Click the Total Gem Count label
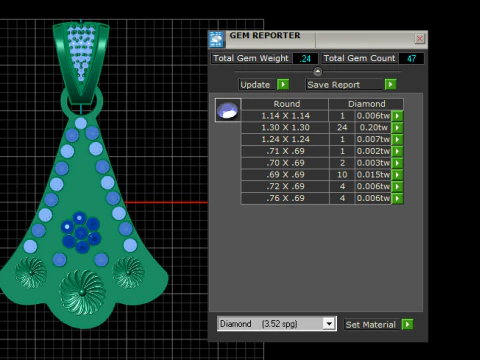This screenshot has width=480, height=360. pyautogui.click(x=359, y=58)
